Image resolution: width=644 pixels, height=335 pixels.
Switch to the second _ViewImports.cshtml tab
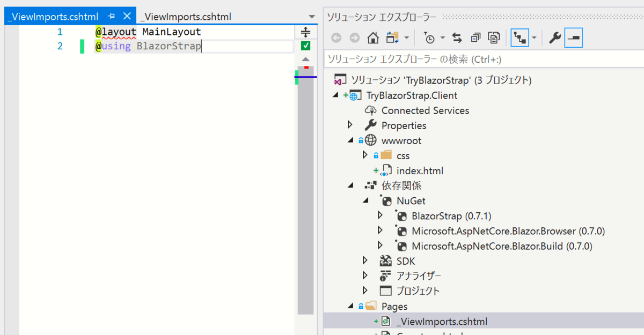click(x=185, y=17)
